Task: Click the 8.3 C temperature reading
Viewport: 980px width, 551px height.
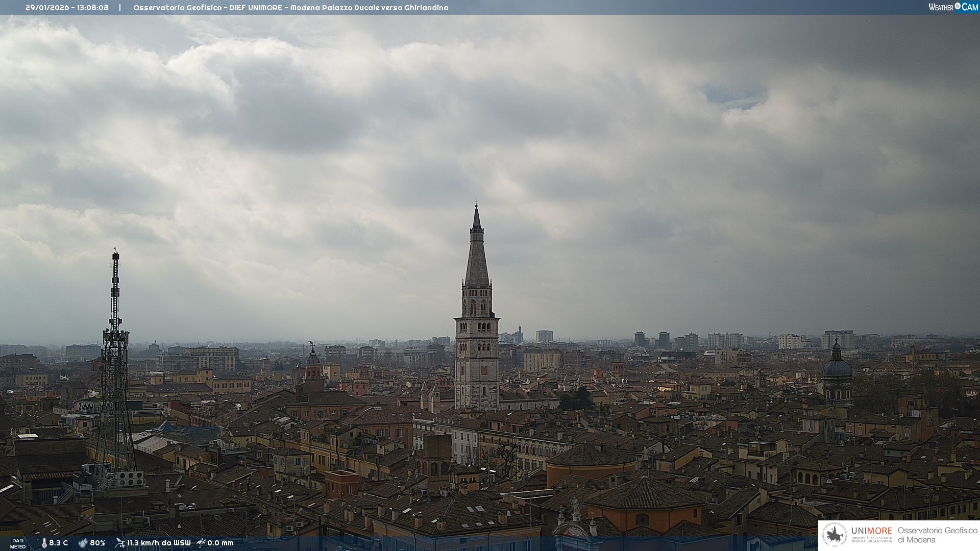Action: [x=59, y=543]
